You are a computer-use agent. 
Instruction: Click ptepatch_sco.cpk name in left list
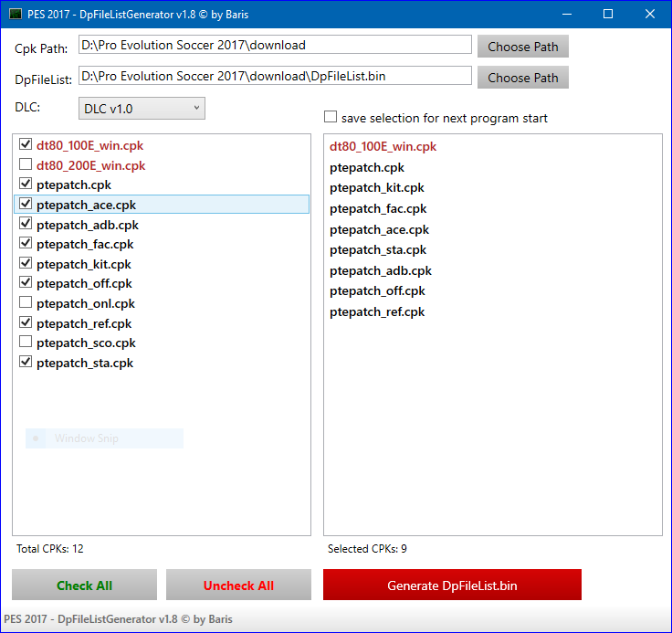pyautogui.click(x=86, y=343)
